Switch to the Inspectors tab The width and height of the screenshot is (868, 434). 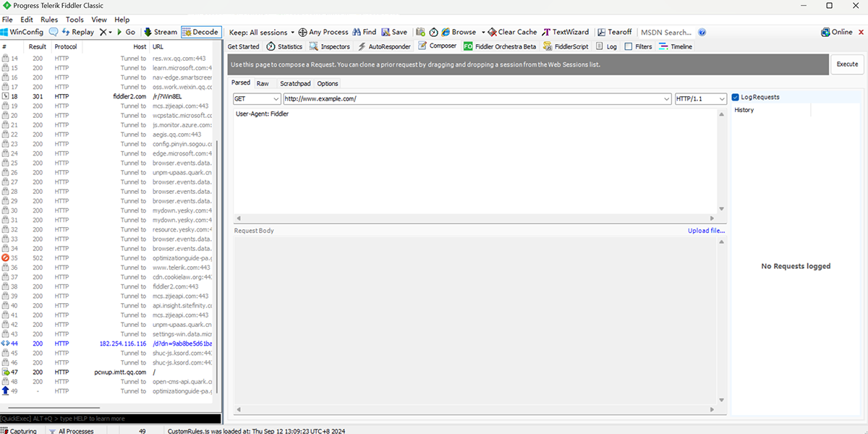[330, 46]
